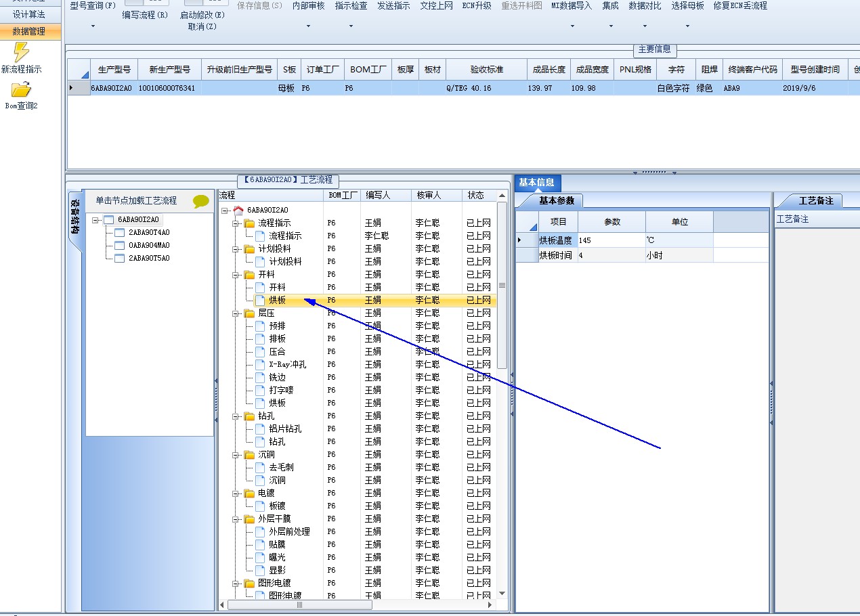Screen dimensions: 860x616
Task: Open the dropdown arrow under MI数据导入
Action: click(572, 26)
